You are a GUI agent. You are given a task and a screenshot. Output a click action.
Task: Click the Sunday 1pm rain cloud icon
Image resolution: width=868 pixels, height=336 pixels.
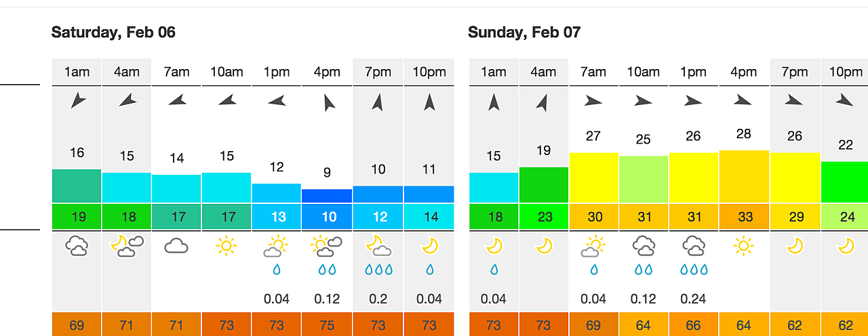coord(693,246)
